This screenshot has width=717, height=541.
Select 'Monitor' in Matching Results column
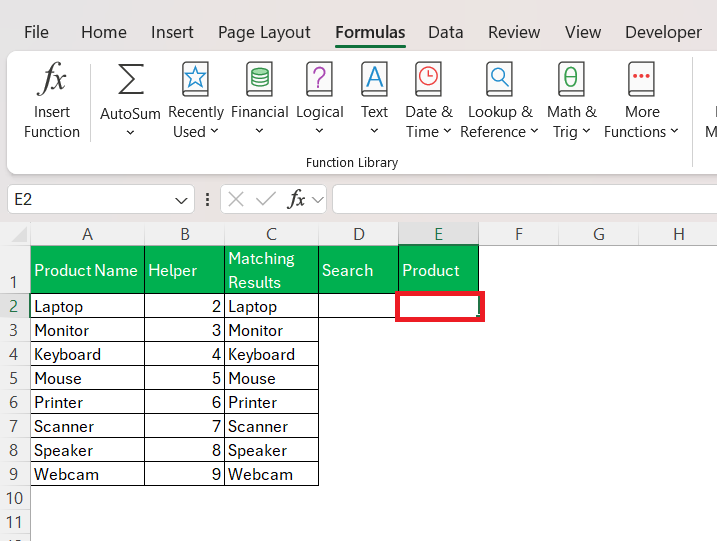click(x=272, y=330)
